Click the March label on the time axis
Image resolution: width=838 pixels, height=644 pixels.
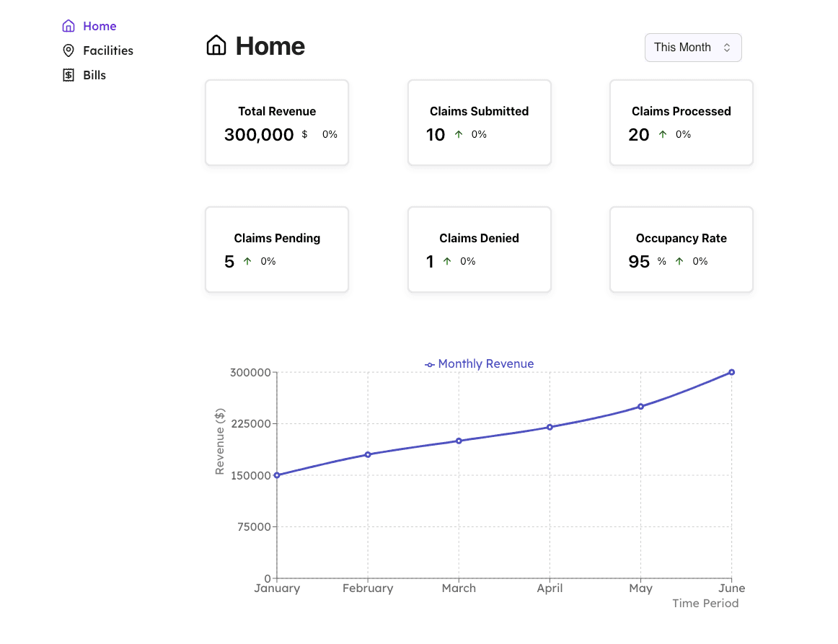coord(459,588)
